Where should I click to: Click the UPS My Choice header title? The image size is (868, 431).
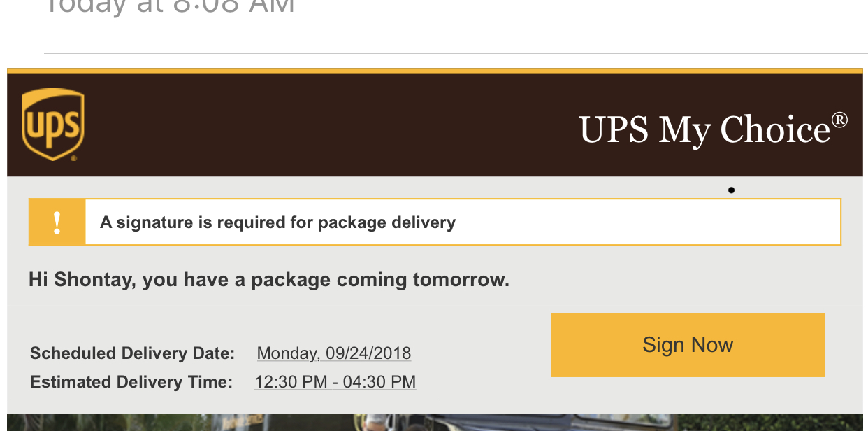tap(704, 130)
